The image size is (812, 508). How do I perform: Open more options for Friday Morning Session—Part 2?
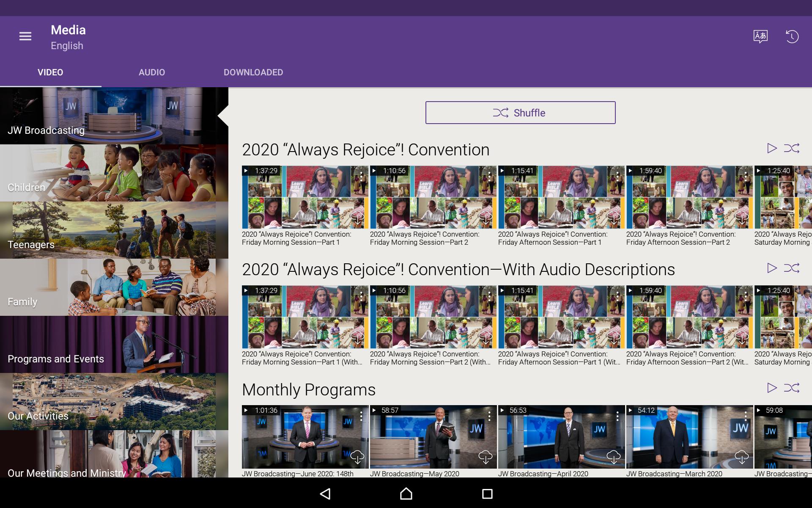tap(490, 177)
